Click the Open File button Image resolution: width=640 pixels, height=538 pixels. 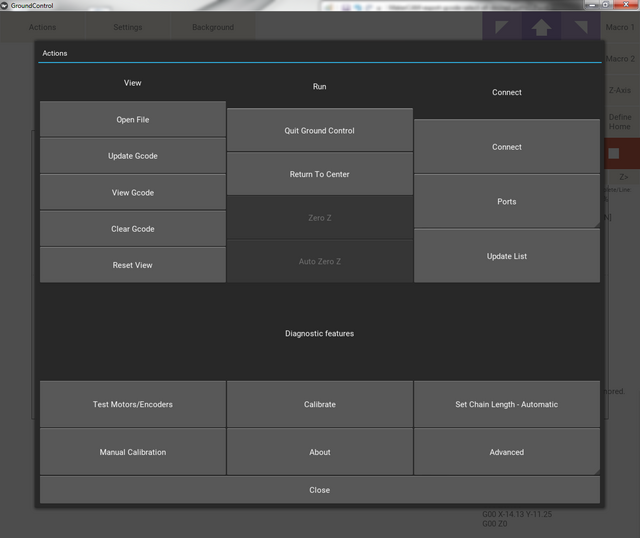pyautogui.click(x=133, y=120)
